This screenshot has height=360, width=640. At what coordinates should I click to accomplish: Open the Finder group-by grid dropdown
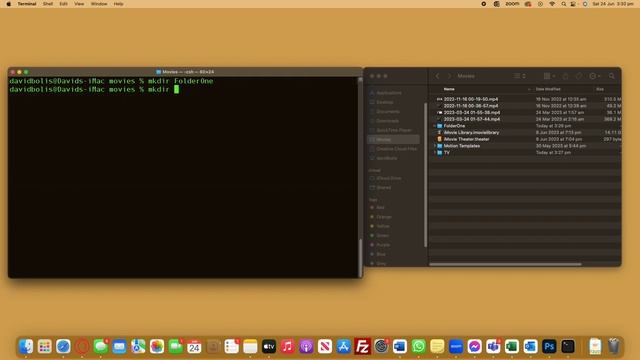click(549, 76)
